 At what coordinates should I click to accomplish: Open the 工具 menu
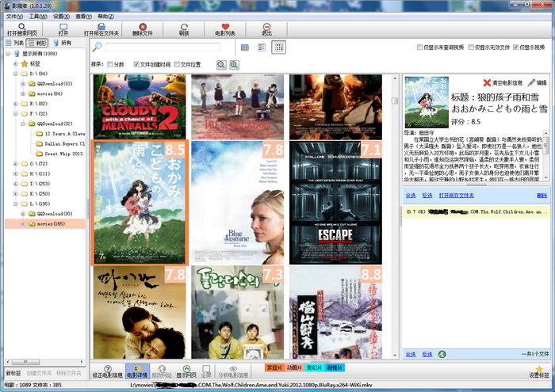(36, 16)
